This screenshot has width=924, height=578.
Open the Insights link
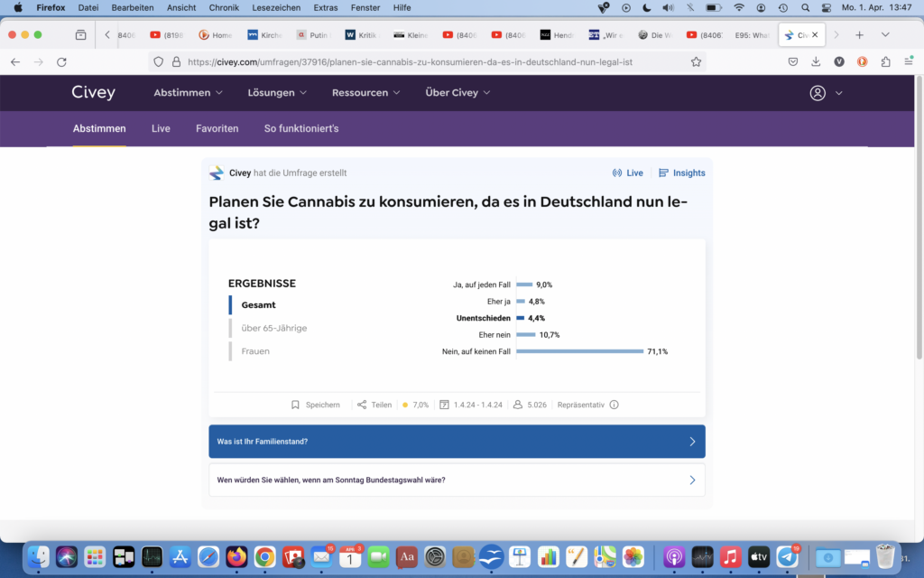[682, 172]
